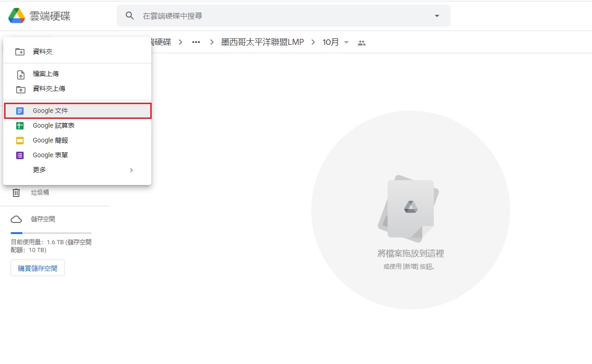Click the 購買儲存空間 button
This screenshot has height=364, width=592.
click(x=37, y=268)
